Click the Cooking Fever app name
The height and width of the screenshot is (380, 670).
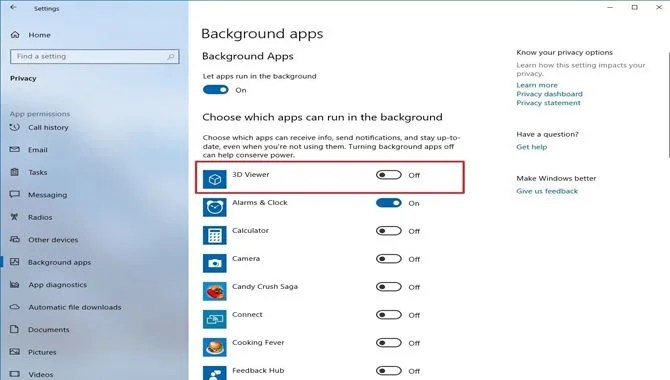(258, 342)
